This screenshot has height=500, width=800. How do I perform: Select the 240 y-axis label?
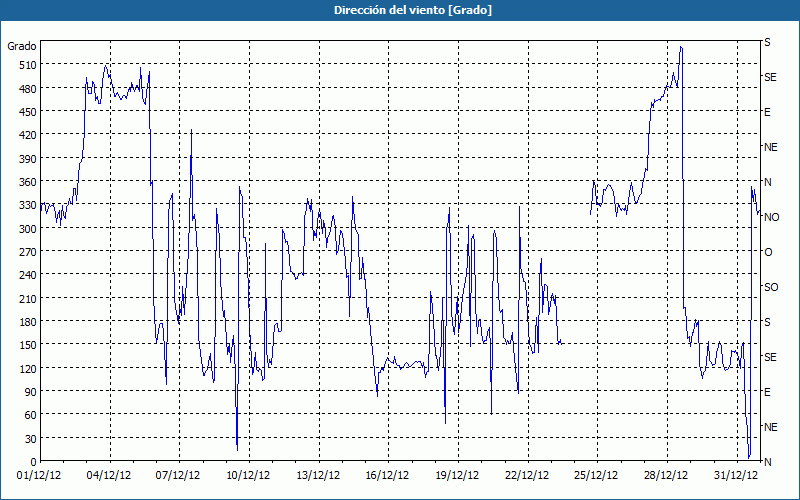[28, 276]
